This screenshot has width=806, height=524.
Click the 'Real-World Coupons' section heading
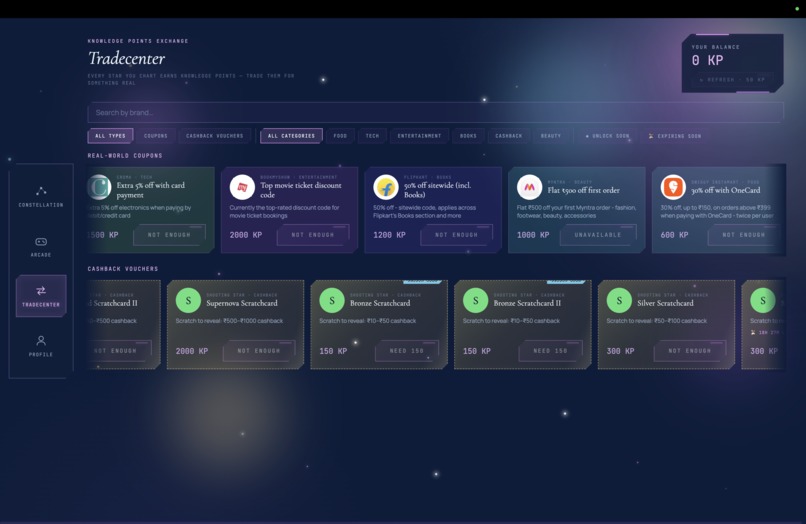[x=125, y=155]
